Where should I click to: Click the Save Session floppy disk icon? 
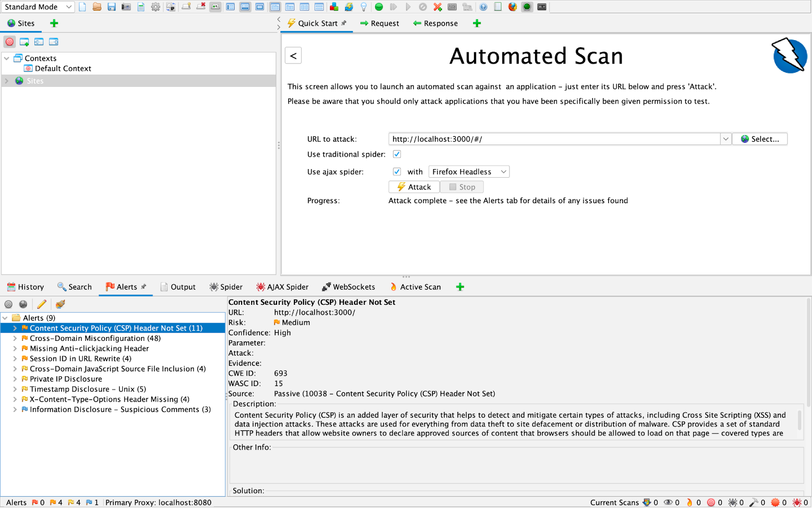coord(112,7)
